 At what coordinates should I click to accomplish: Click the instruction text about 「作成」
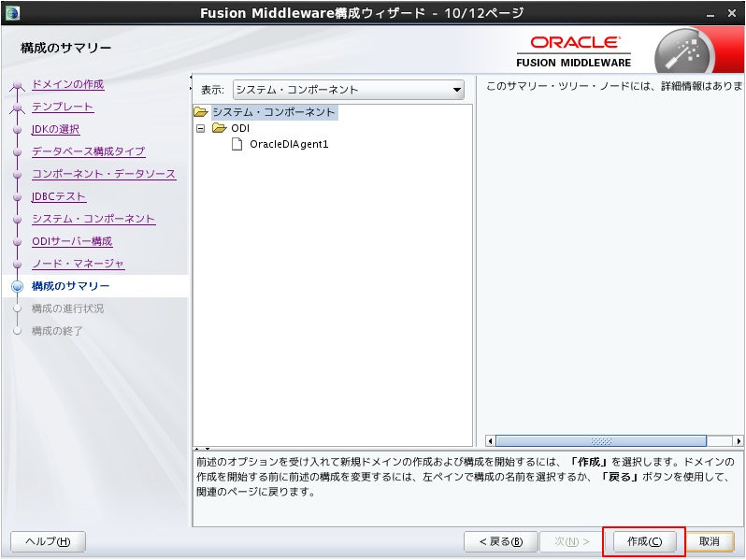(x=466, y=477)
